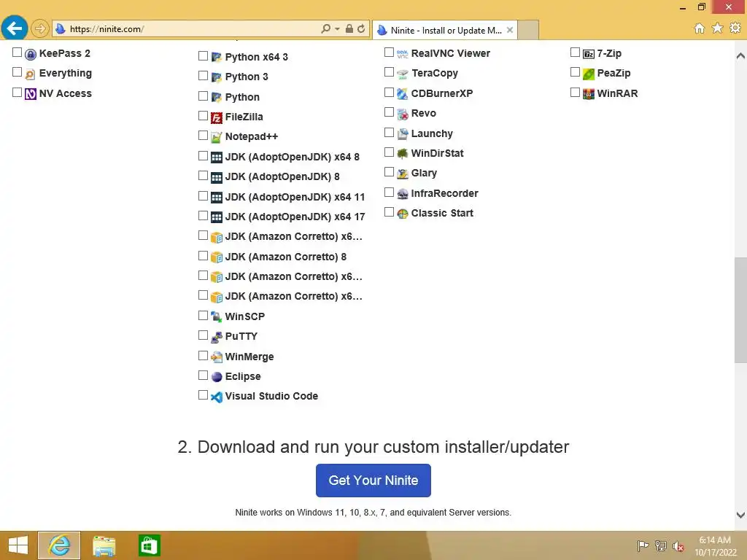Click the security lock icon in address bar
Screen dimensions: 747x560
[x=349, y=29]
